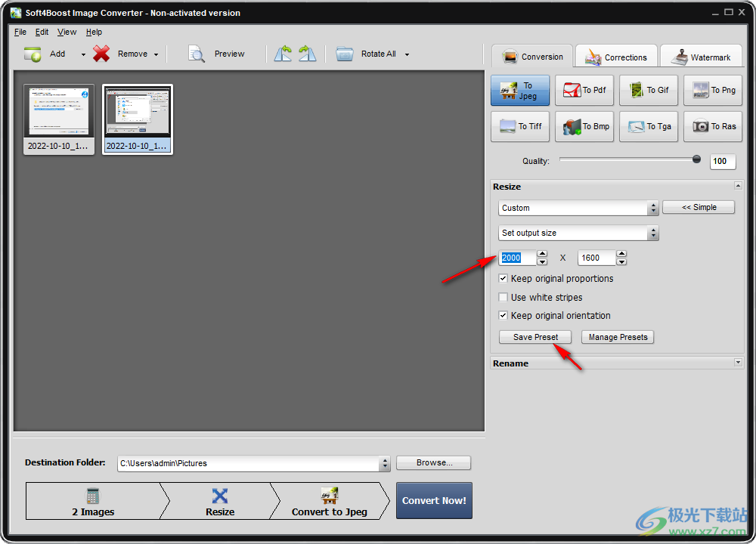Click the Add text label in toolbar

[x=57, y=54]
